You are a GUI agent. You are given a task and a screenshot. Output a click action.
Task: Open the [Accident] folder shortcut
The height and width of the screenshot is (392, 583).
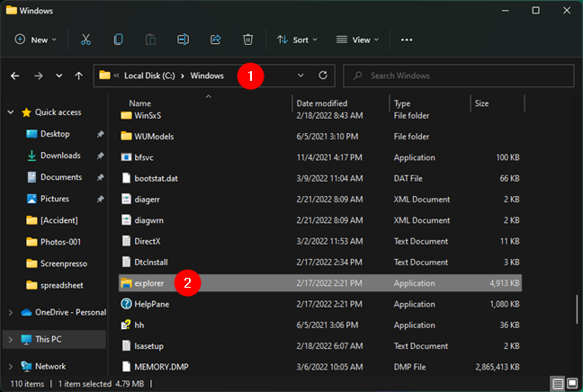pyautogui.click(x=59, y=220)
